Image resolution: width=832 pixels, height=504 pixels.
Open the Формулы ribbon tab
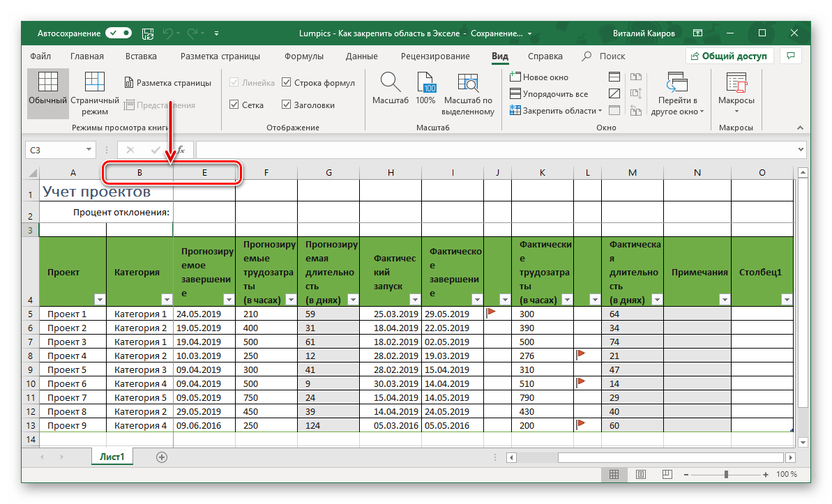point(303,56)
